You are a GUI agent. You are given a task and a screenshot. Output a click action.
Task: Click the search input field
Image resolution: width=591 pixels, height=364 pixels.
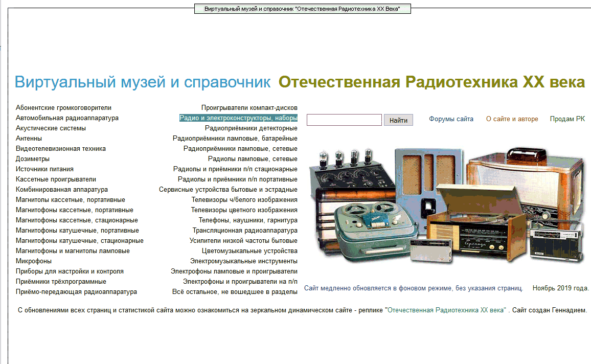[344, 120]
